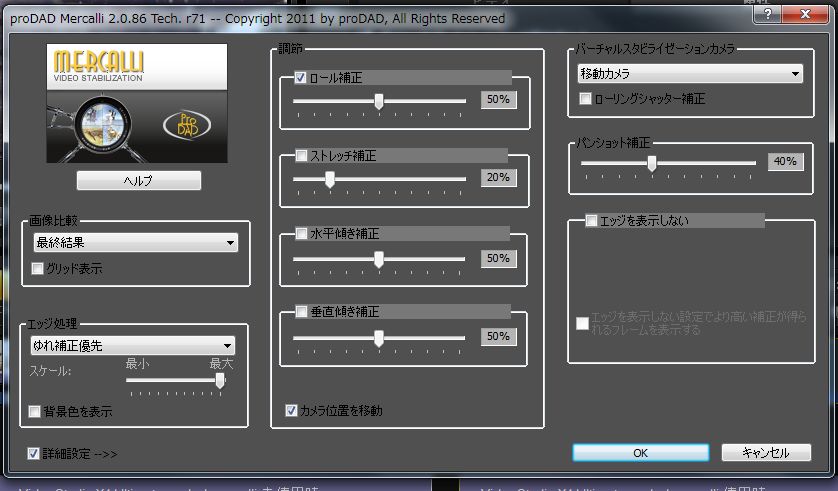Toggle the カメラ位置を移動 checkbox
The image size is (838, 491).
pos(291,410)
